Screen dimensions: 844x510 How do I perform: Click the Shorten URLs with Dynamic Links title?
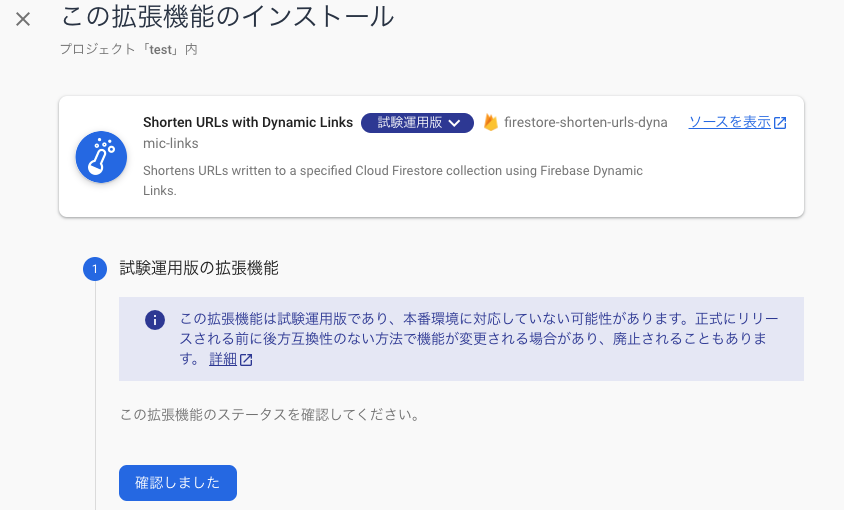[x=248, y=122]
